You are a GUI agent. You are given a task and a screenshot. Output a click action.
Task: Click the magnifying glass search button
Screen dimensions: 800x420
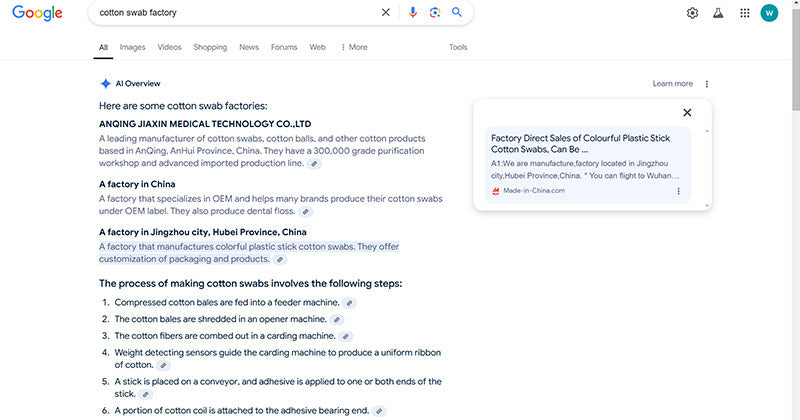(x=457, y=13)
